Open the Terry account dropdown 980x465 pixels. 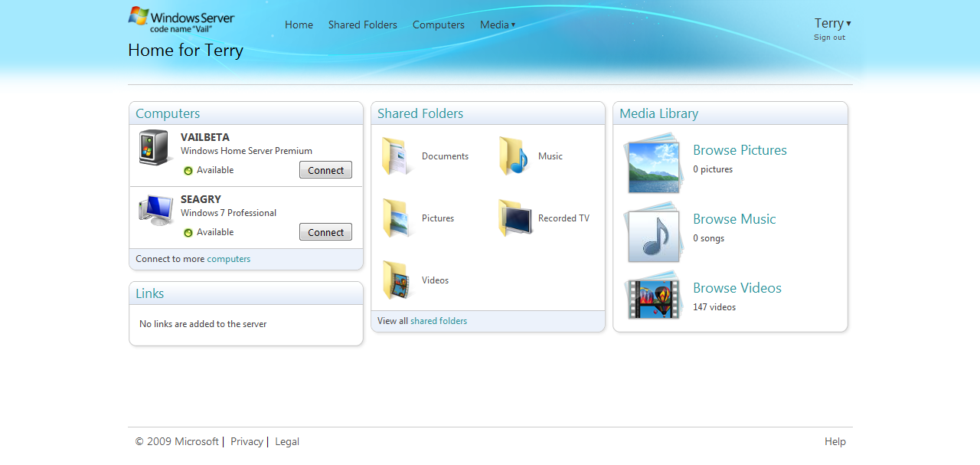coord(831,22)
